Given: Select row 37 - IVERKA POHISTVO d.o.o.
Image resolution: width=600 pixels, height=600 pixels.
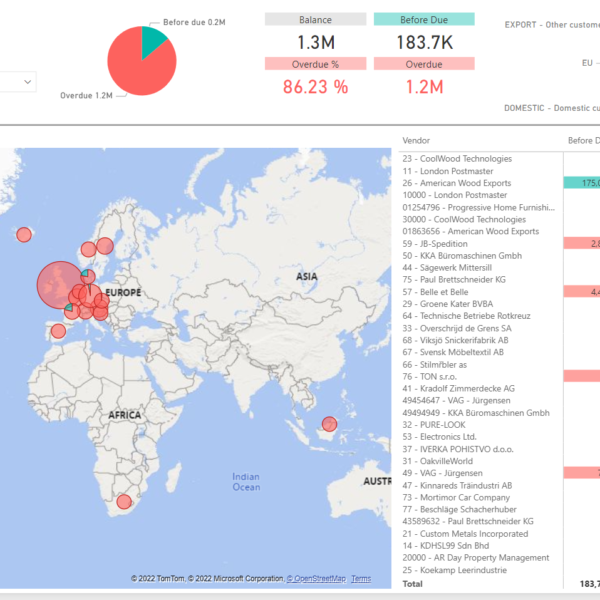Looking at the screenshot, I should tap(458, 449).
